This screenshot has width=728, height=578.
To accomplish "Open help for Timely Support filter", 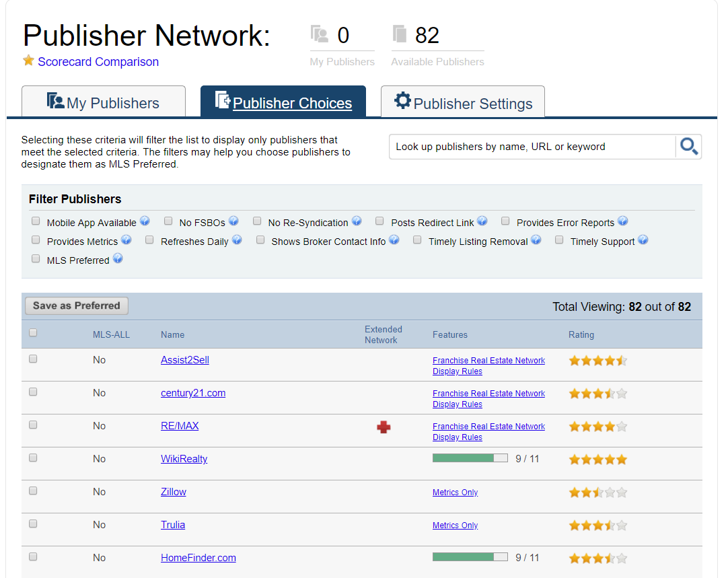I will 643,240.
